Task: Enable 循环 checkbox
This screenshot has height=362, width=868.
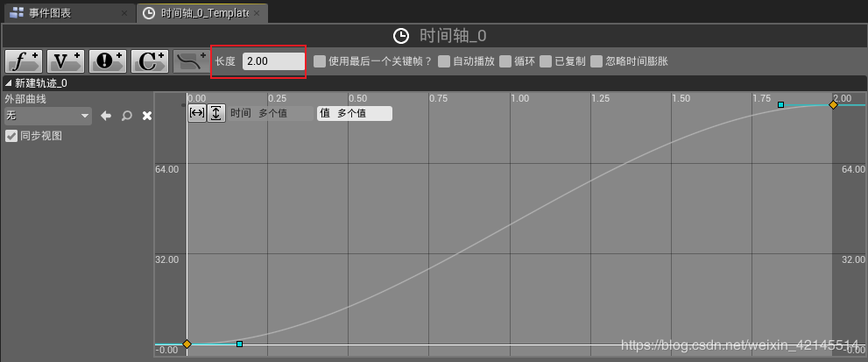Action: coord(505,61)
